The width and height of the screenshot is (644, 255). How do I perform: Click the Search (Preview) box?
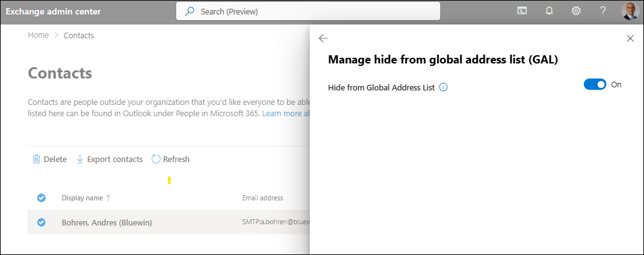click(308, 11)
